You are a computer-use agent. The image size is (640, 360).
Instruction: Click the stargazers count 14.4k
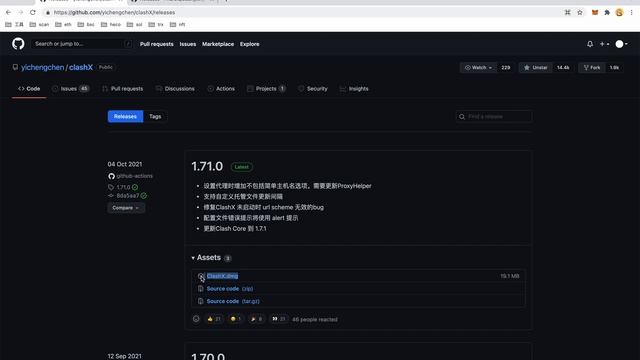tap(563, 68)
